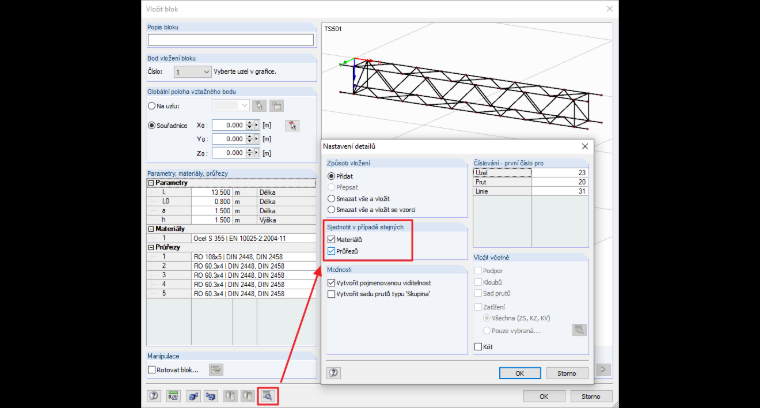Click the third bottom toolbar icon with blue blocks
This screenshot has width=760, height=408.
click(193, 396)
